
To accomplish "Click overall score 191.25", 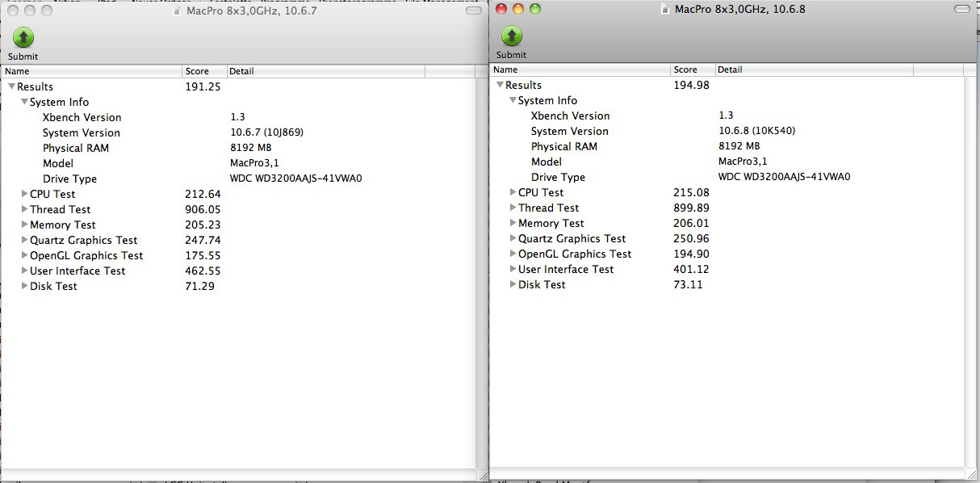I will tap(203, 86).
